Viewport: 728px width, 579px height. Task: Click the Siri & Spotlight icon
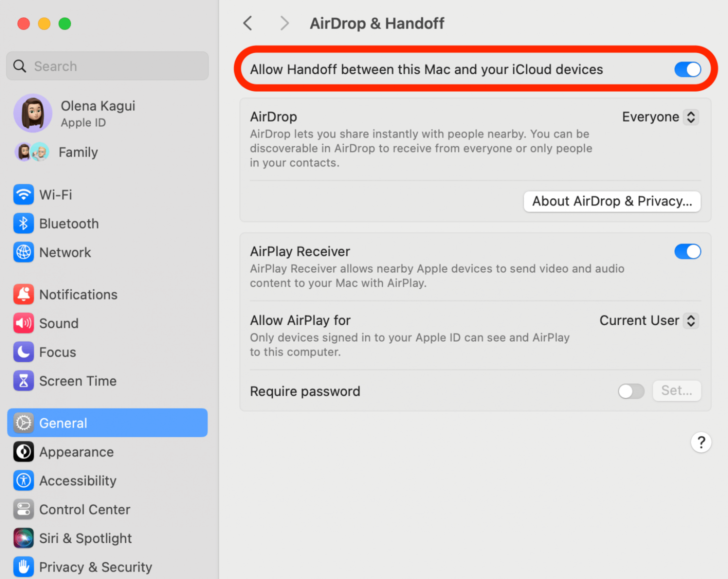click(23, 538)
